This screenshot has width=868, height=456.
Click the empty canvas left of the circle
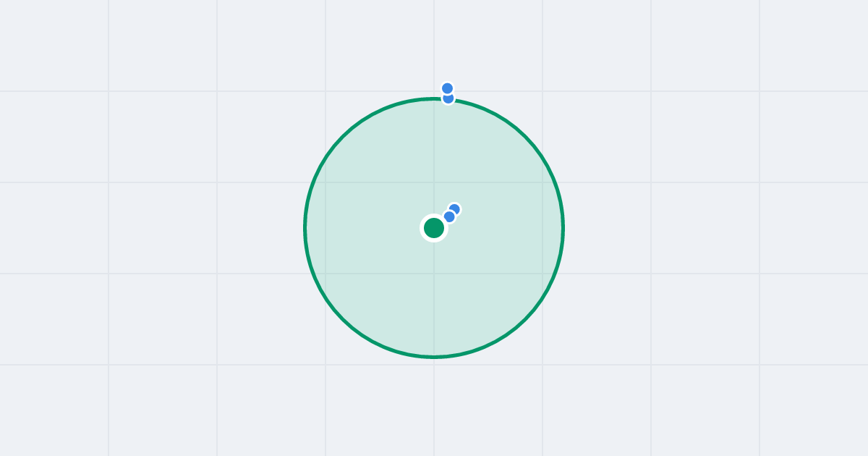159,228
